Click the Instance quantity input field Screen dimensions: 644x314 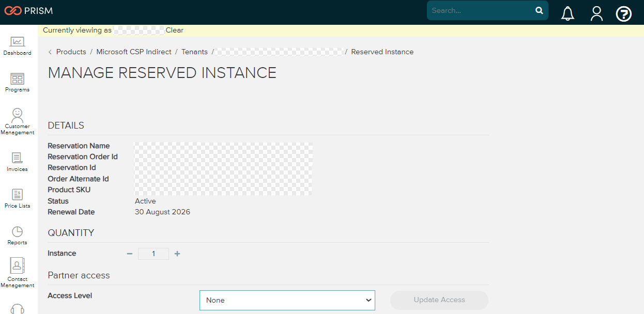[x=154, y=254]
